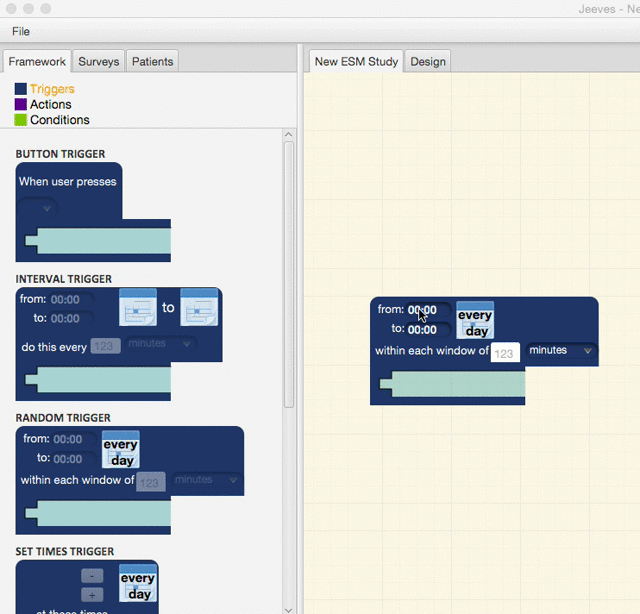640x614 pixels.
Task: Click Set Times Trigger every day icon
Action: [138, 583]
